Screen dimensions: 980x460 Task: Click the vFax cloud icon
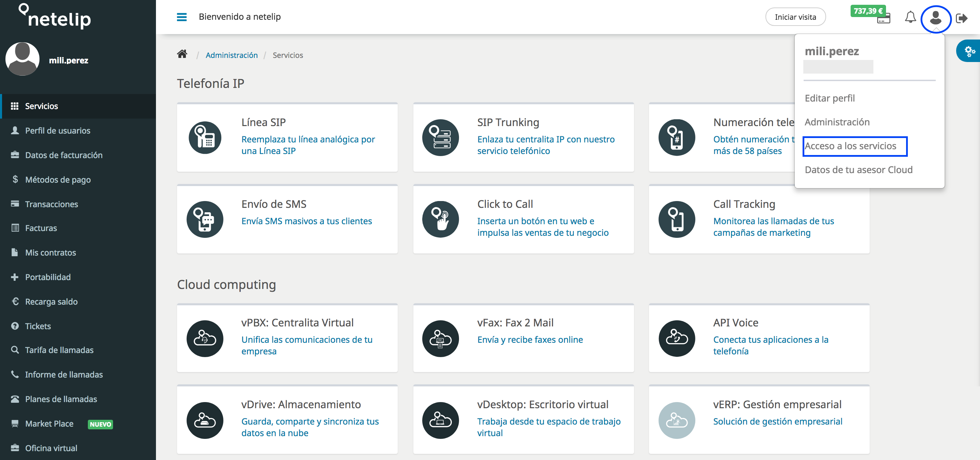point(441,339)
